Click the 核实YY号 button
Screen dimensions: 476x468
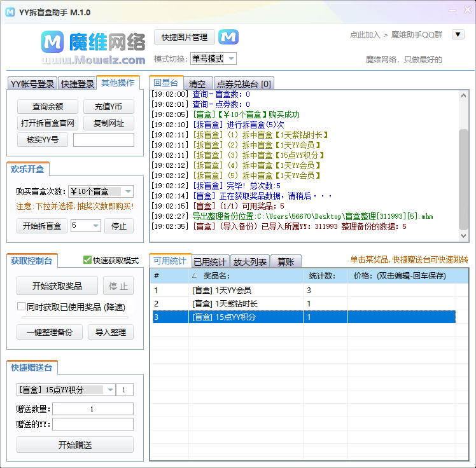[x=43, y=139]
